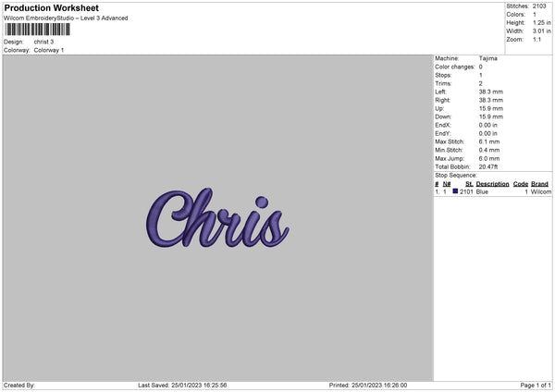Click the 'EndY:' label
Viewport: 555px width, 392px height.
pos(443,133)
